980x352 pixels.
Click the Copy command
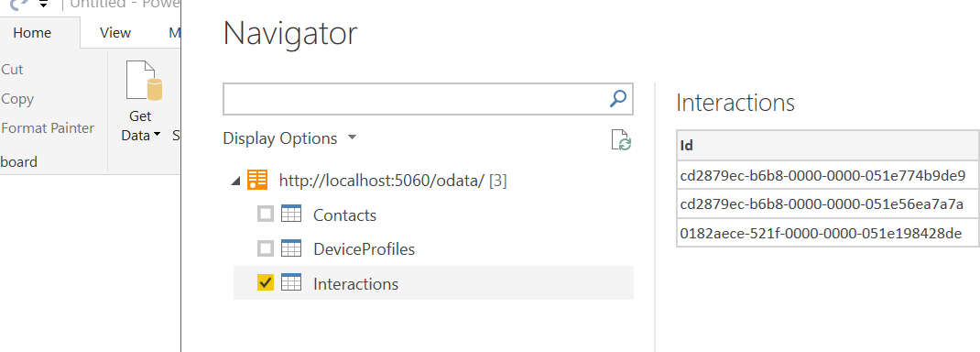(x=17, y=99)
